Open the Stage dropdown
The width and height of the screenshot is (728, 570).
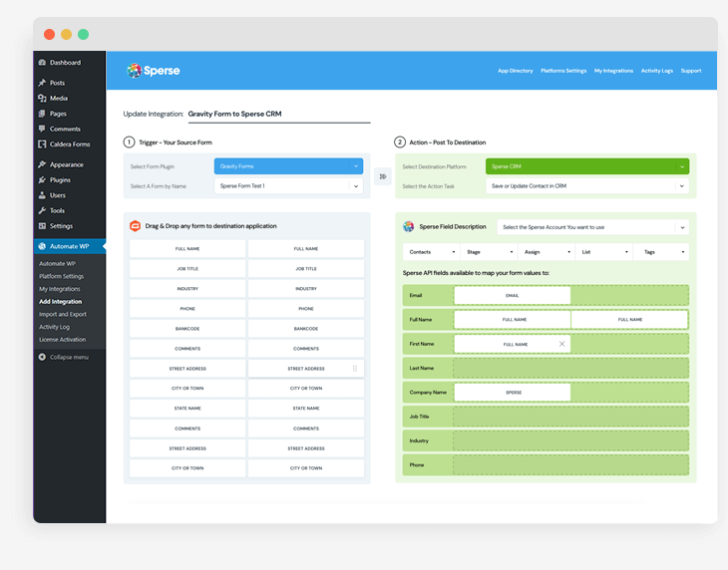point(489,252)
